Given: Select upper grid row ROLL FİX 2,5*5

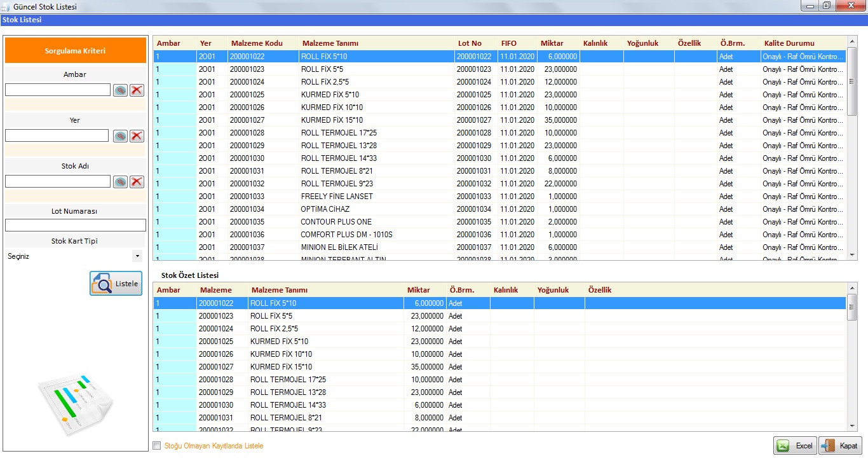Looking at the screenshot, I should pyautogui.click(x=499, y=82).
